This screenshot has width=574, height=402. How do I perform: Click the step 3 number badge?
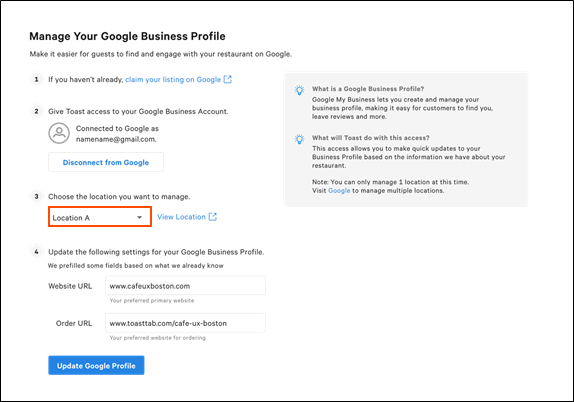[36, 197]
